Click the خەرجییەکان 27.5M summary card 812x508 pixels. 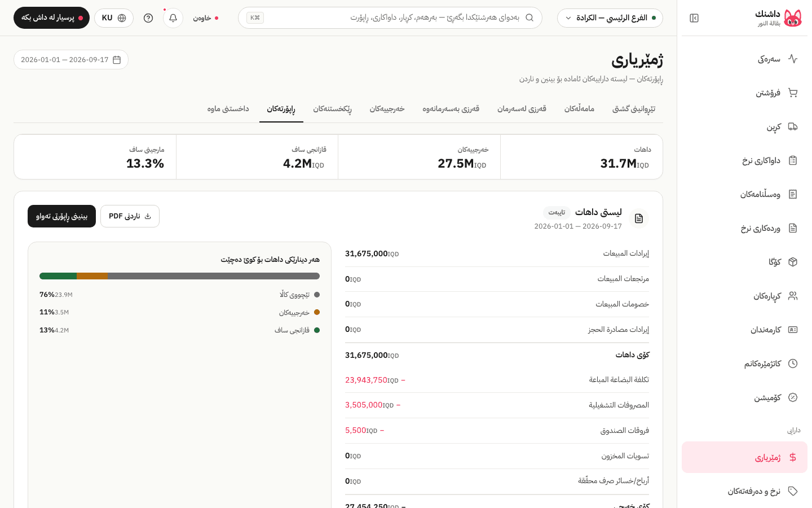419,157
